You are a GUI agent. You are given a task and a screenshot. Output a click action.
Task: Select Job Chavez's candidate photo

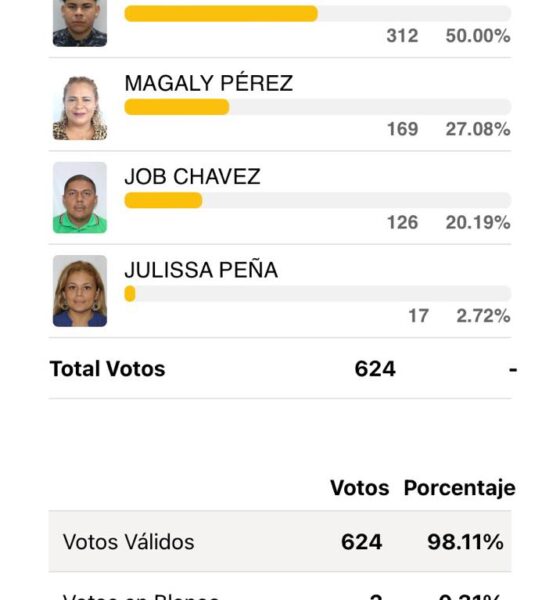point(80,197)
